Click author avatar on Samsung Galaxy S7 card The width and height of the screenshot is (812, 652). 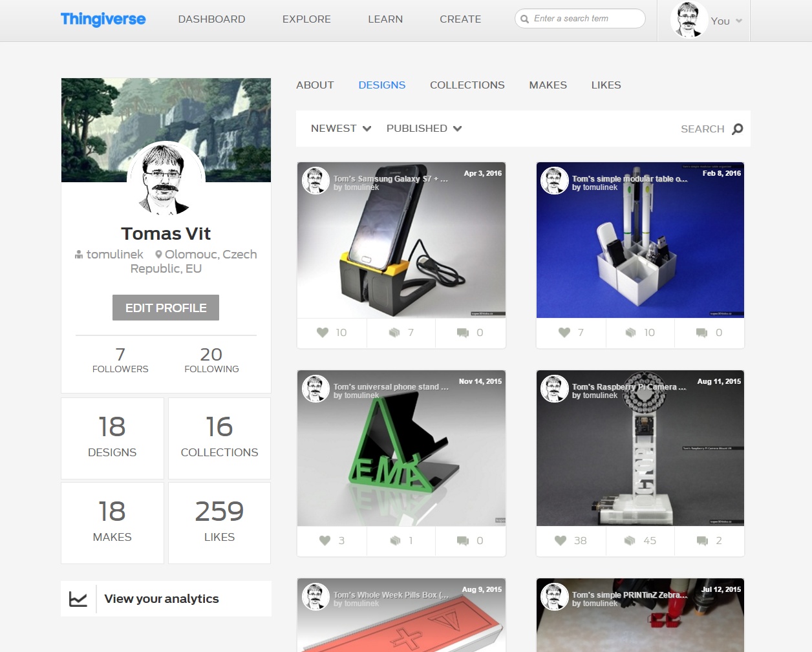[315, 181]
